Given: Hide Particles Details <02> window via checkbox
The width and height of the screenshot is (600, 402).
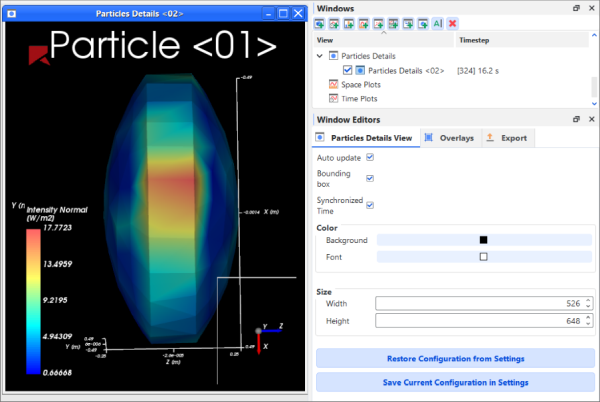Looking at the screenshot, I should 347,71.
